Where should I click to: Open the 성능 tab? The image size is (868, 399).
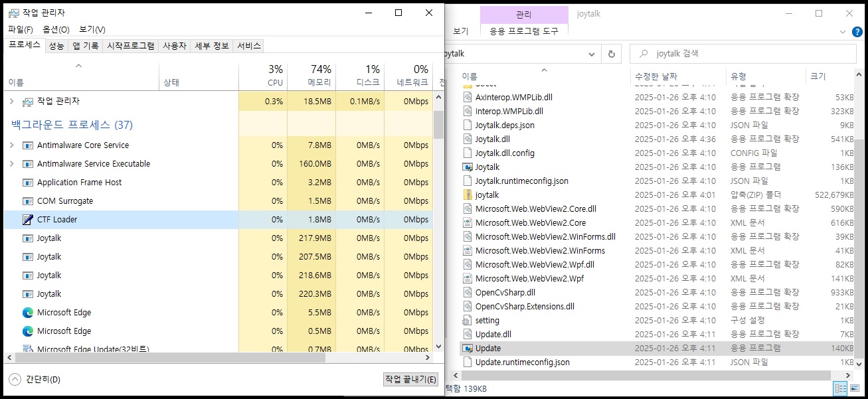(56, 46)
